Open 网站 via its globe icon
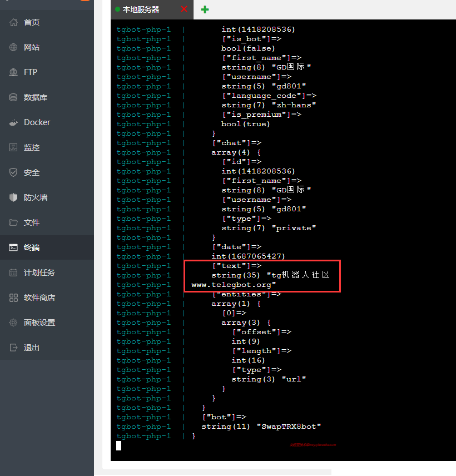Image resolution: width=456 pixels, height=476 pixels. coord(13,47)
